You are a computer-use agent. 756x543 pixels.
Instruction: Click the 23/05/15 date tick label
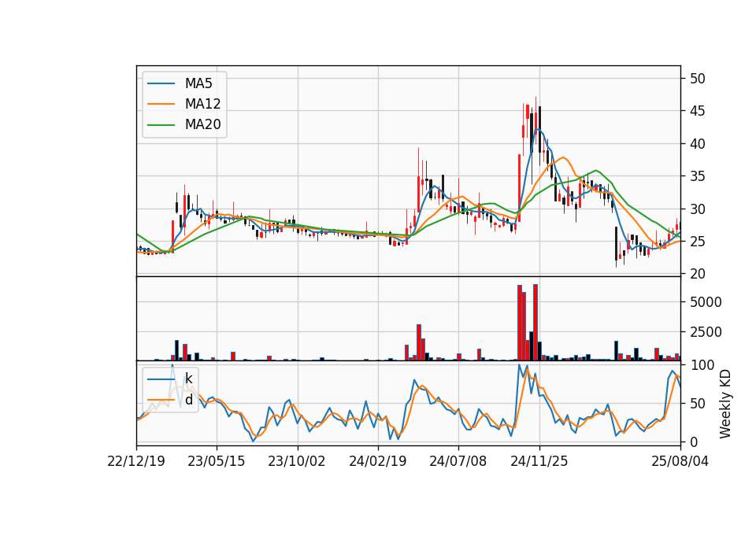click(217, 461)
